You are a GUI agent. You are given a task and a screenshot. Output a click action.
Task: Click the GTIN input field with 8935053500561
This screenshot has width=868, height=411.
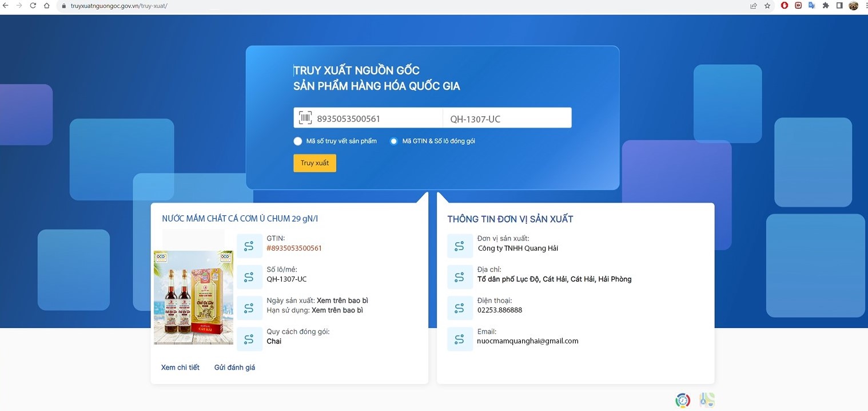tap(377, 118)
